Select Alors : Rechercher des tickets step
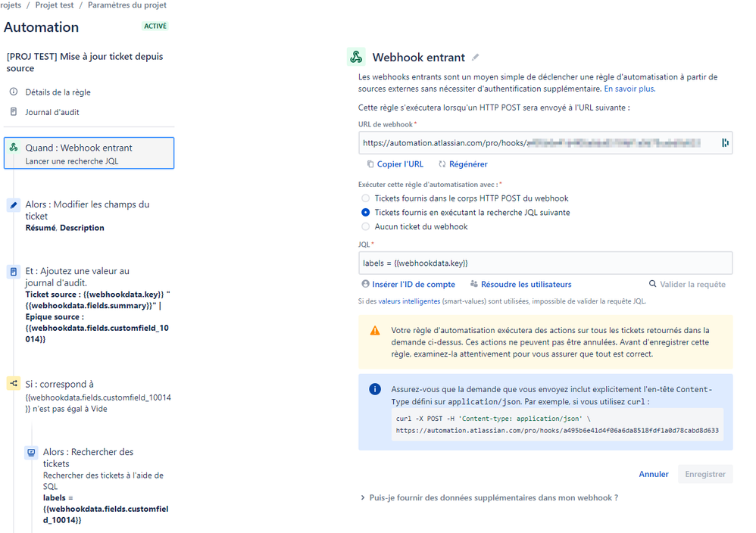Viewport: 756px width, 533px height. point(98,485)
